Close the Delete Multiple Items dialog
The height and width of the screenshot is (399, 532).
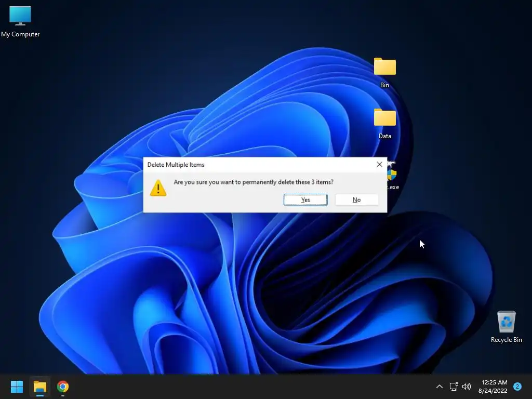379,165
